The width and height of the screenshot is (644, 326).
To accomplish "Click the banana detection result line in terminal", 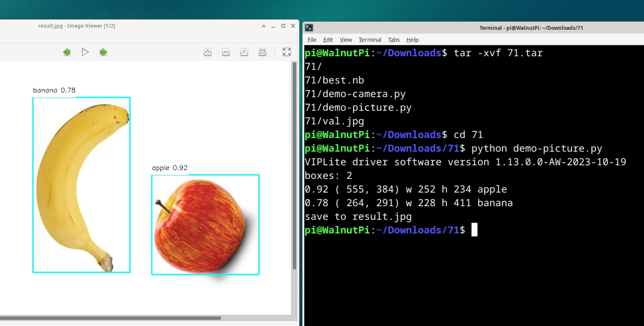I will (x=409, y=203).
